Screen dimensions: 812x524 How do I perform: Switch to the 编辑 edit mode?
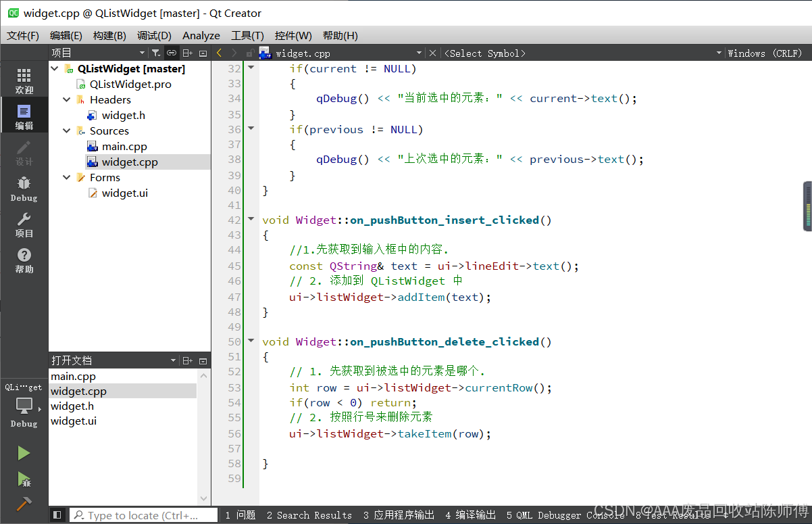click(x=24, y=116)
